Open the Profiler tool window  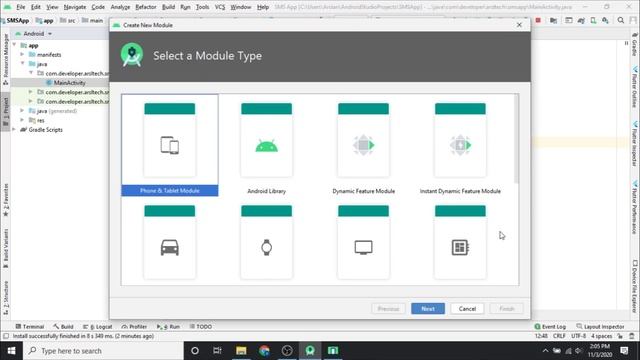click(134, 327)
